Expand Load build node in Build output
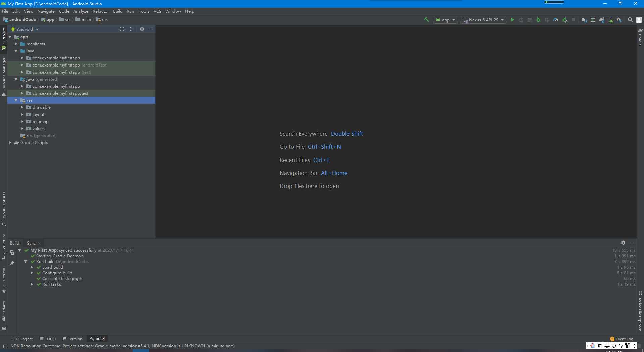This screenshot has height=352, width=644. click(x=32, y=267)
